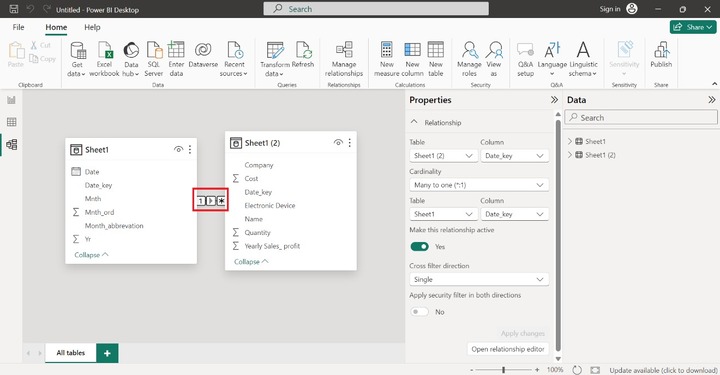The height and width of the screenshot is (375, 720).
Task: Create a New column
Action: point(412,60)
